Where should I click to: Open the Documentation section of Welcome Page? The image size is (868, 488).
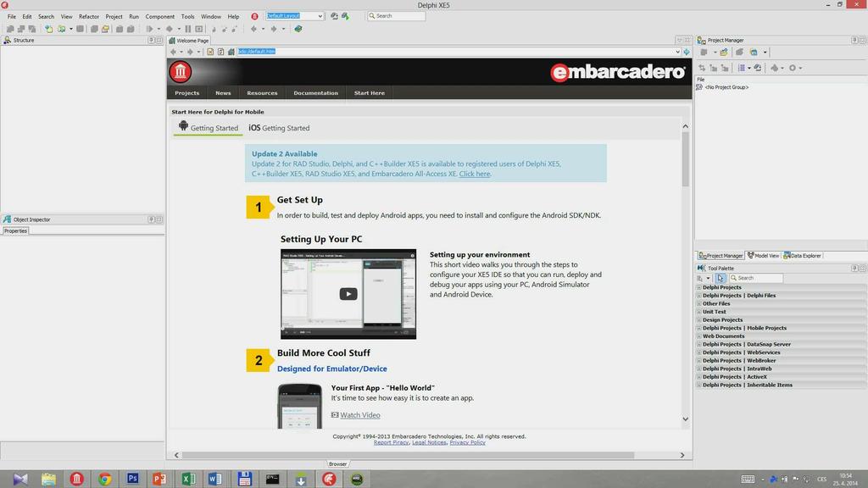tap(315, 93)
